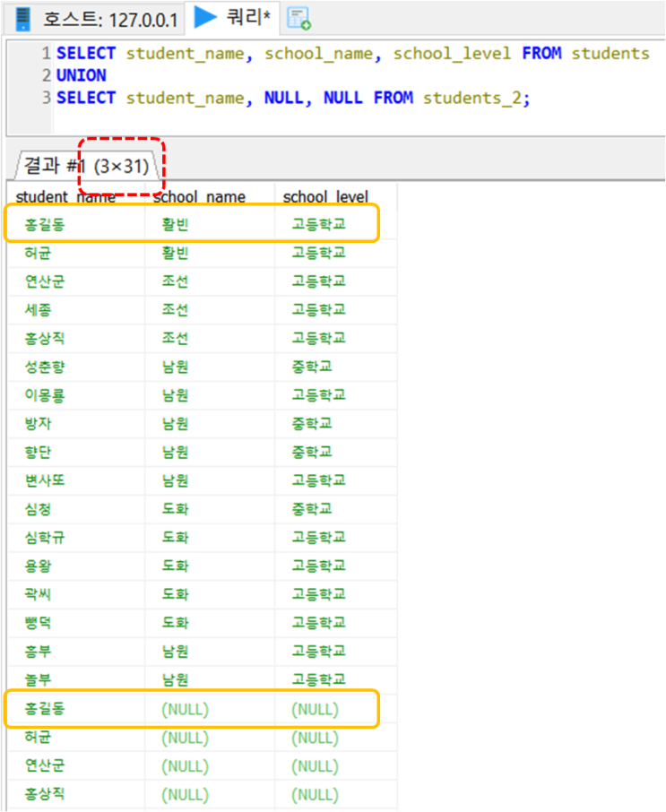
Task: Sort by the school_level column header
Action: coord(325,197)
